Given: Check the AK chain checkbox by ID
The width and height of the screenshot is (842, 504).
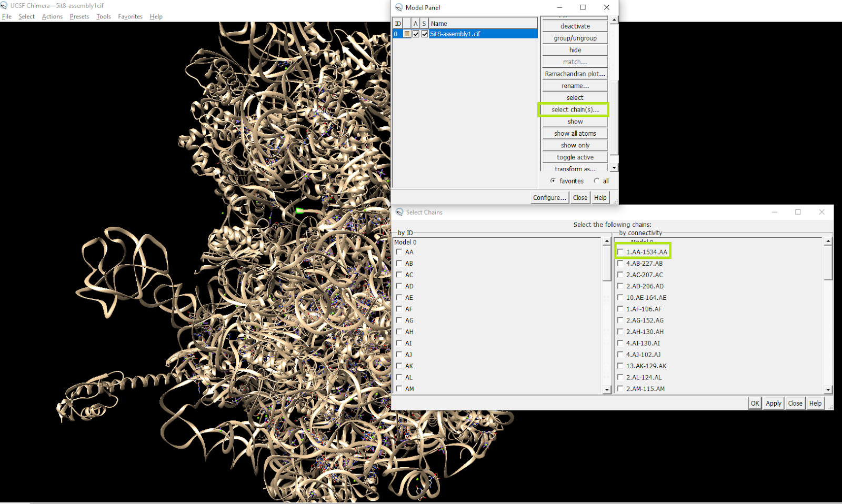Looking at the screenshot, I should [399, 366].
